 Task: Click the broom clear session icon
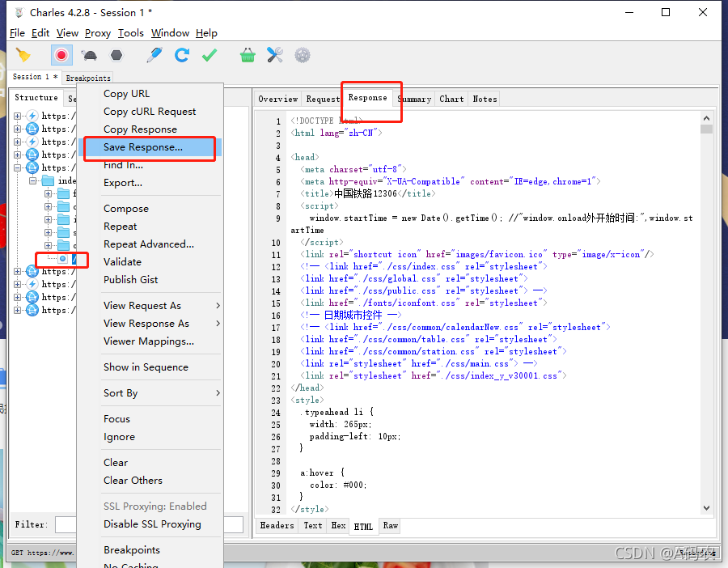coord(23,55)
